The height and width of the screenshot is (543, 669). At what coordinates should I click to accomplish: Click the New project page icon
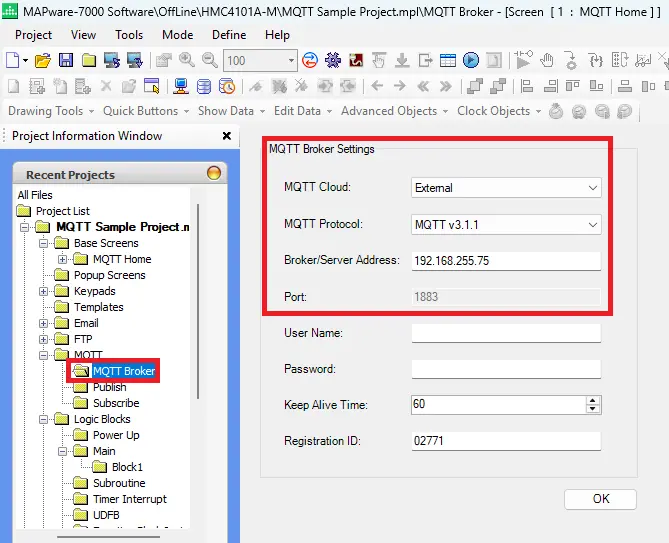12,61
